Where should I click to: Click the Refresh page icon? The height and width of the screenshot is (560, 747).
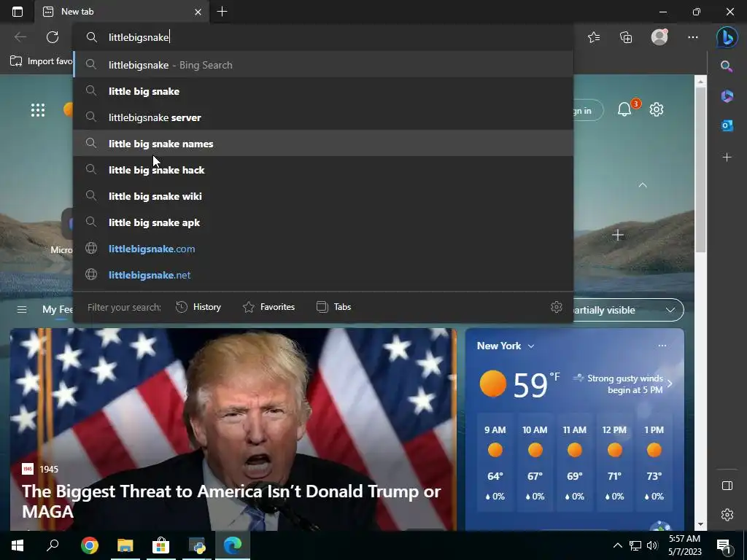pos(53,37)
